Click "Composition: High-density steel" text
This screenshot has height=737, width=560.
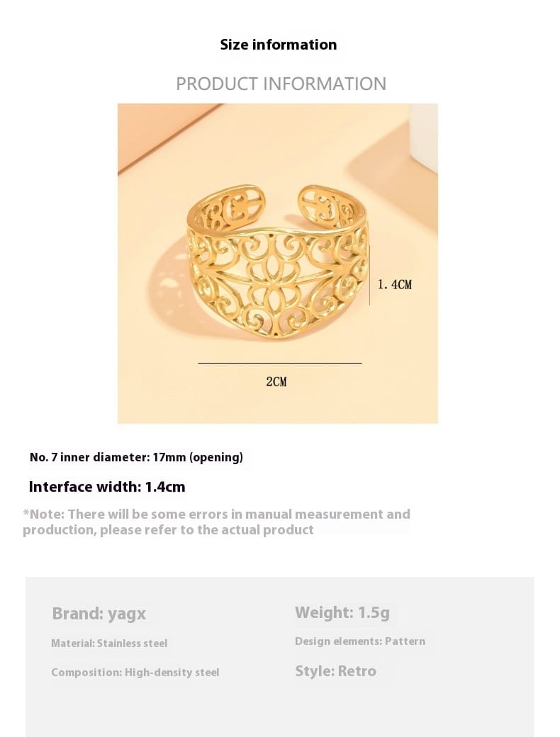coord(135,673)
